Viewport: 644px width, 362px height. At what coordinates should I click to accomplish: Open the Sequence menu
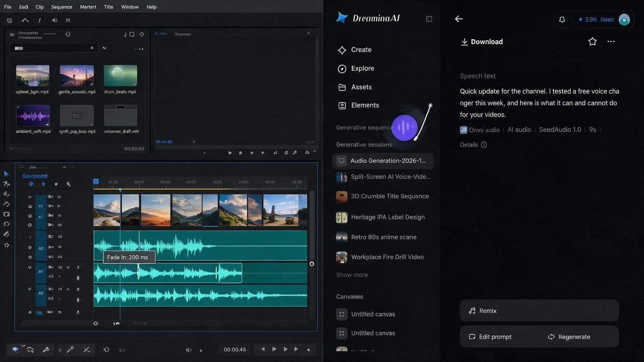62,7
